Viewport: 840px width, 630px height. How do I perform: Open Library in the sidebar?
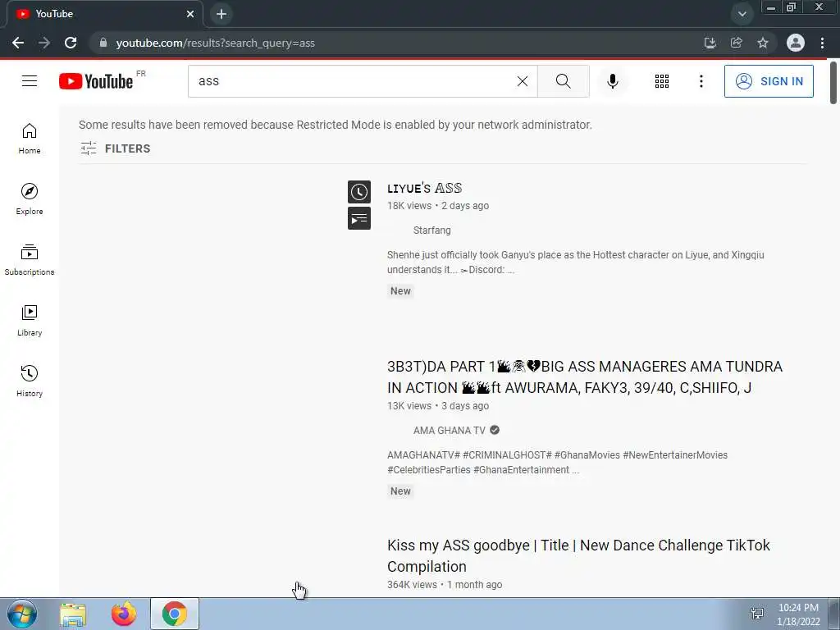tap(30, 320)
